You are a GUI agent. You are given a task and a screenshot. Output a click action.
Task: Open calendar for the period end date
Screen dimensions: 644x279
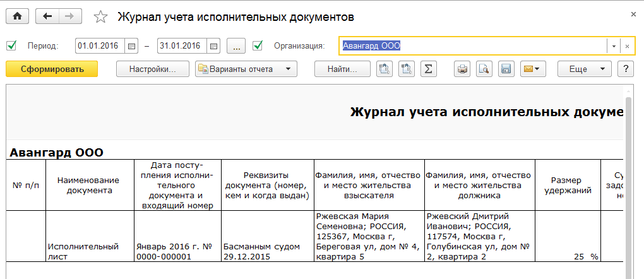[213, 46]
